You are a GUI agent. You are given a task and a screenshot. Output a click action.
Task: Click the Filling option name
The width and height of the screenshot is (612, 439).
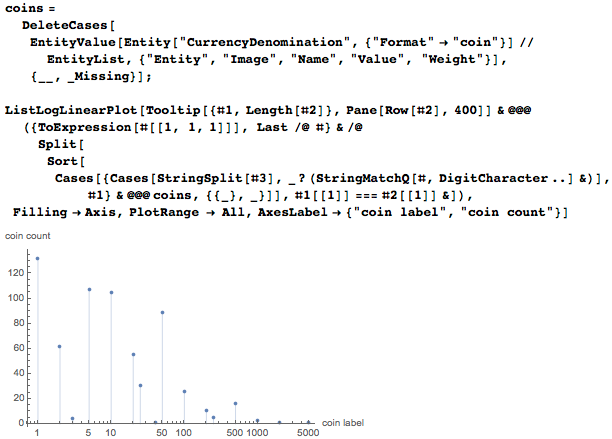(x=40, y=212)
